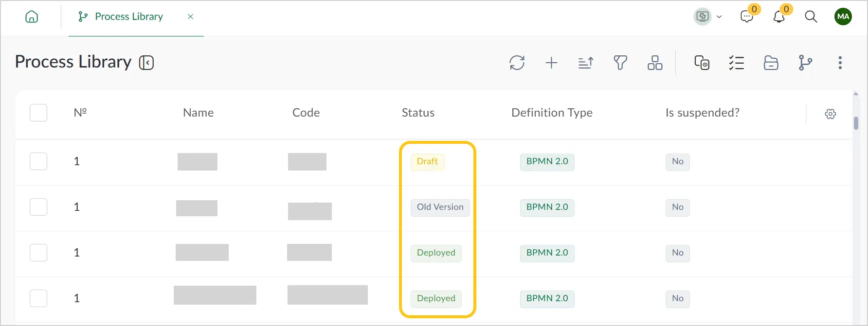Click the vertical scrollbar thumb
The width and height of the screenshot is (868, 326).
click(x=856, y=123)
